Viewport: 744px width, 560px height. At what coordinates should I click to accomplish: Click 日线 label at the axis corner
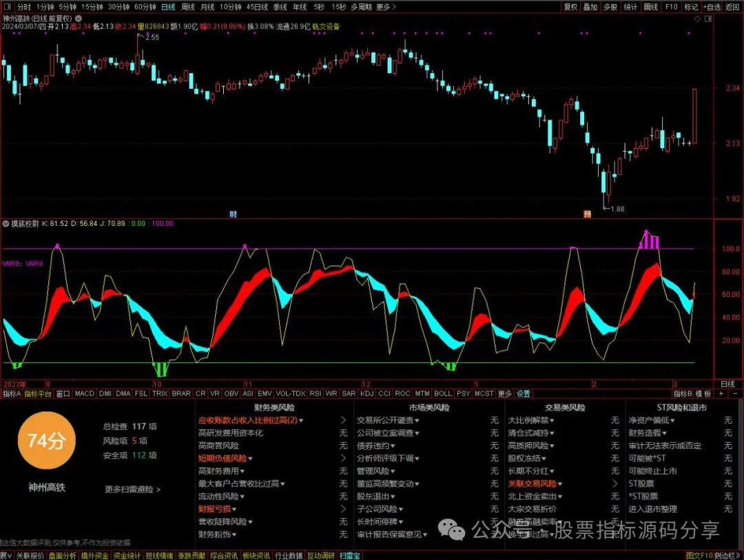coord(727,384)
